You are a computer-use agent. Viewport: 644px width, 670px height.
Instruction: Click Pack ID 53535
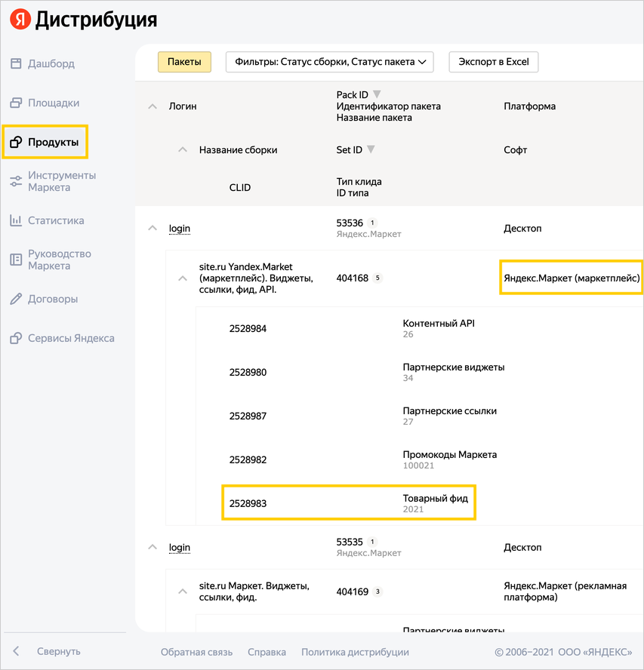tap(350, 542)
